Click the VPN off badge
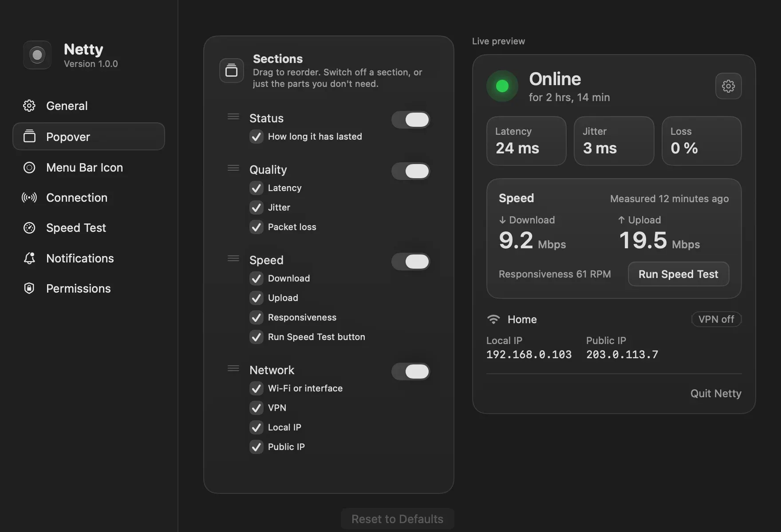This screenshot has height=532, width=781. tap(716, 319)
